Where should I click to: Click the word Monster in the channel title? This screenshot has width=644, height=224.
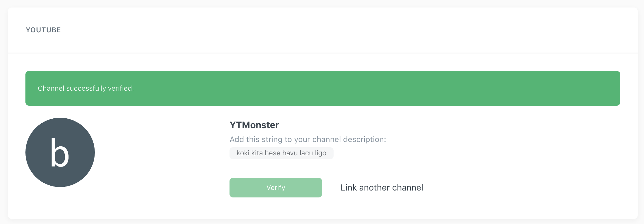click(x=260, y=125)
